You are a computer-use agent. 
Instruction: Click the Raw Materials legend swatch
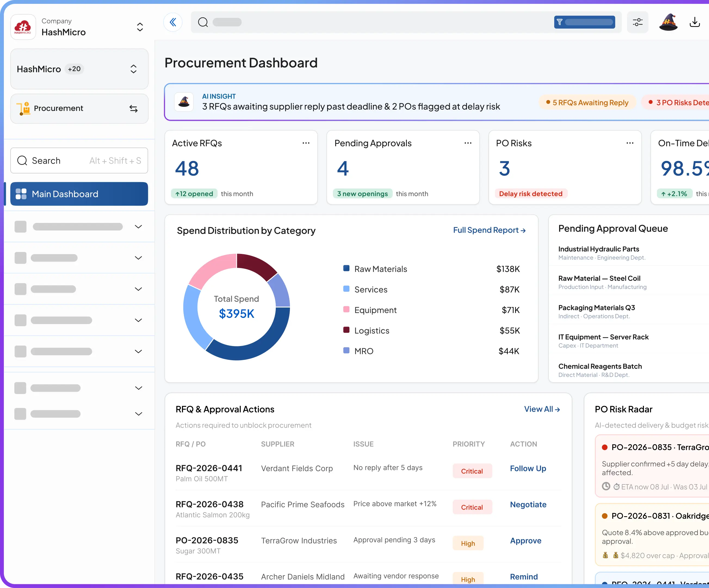[x=346, y=268]
